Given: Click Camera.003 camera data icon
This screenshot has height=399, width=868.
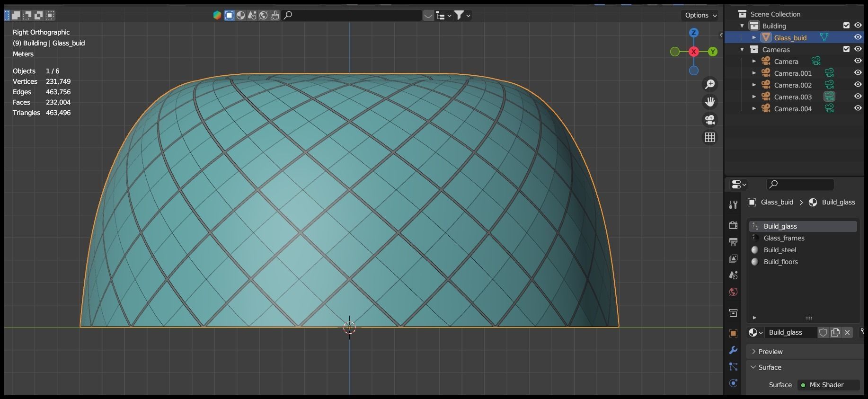Looking at the screenshot, I should click(x=829, y=97).
